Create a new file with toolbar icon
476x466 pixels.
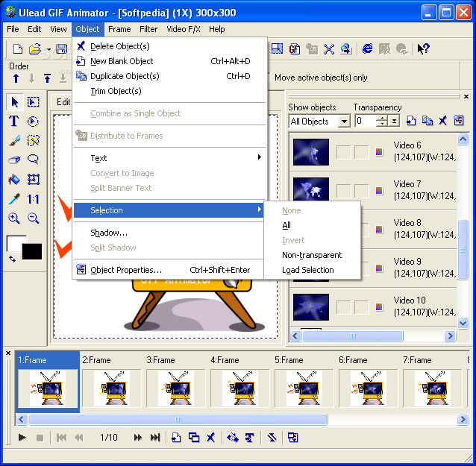(x=17, y=49)
